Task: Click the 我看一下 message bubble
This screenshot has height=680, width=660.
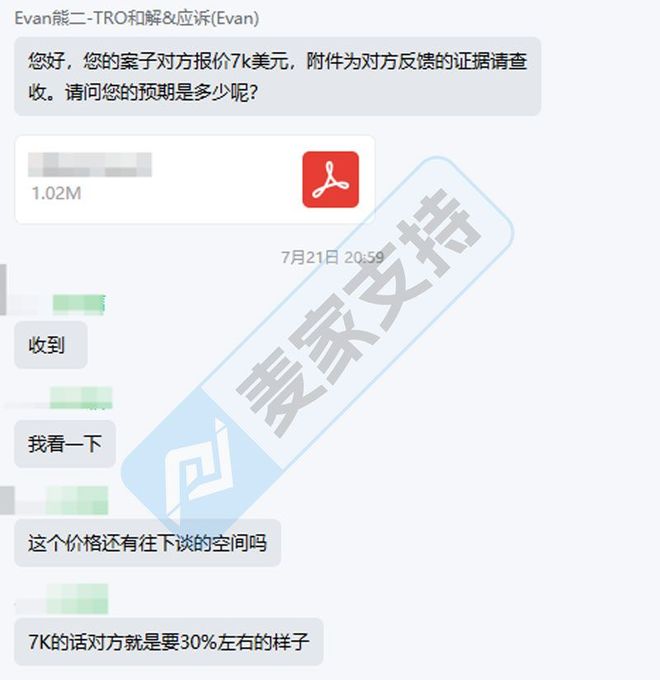Action: (x=65, y=444)
